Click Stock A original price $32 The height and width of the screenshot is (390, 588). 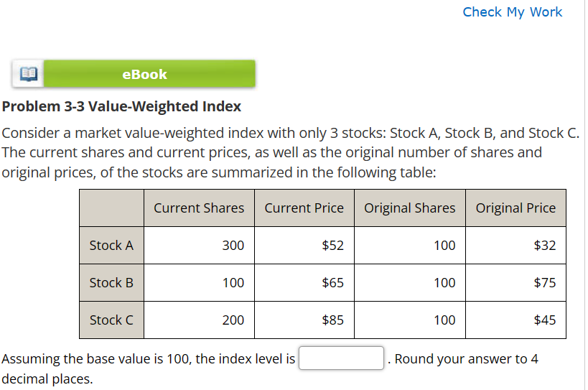544,246
